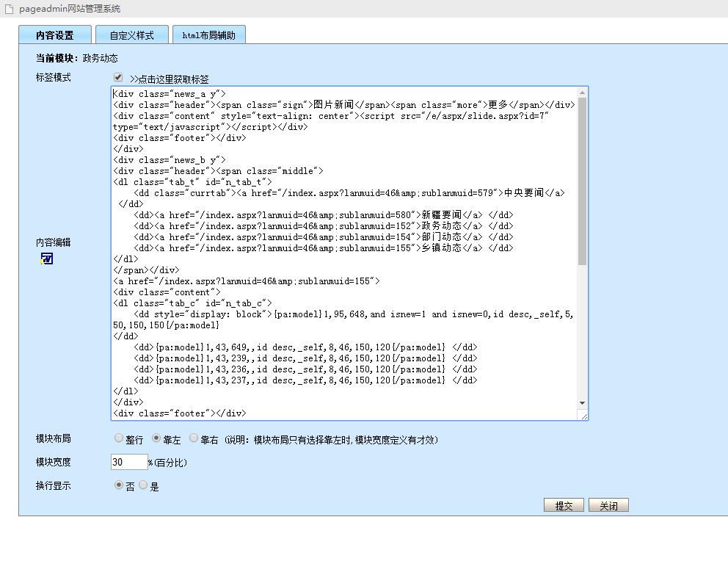Click the 关闭 button
728x586 pixels.
608,505
